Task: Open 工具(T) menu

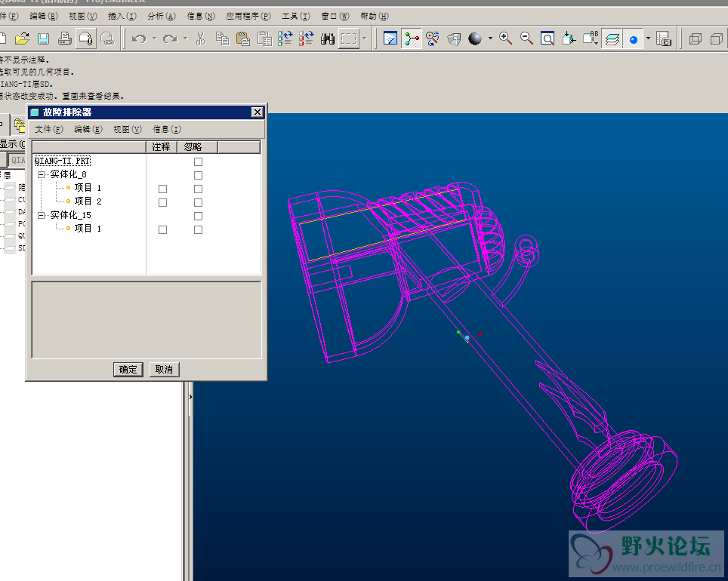Action: pyautogui.click(x=296, y=17)
